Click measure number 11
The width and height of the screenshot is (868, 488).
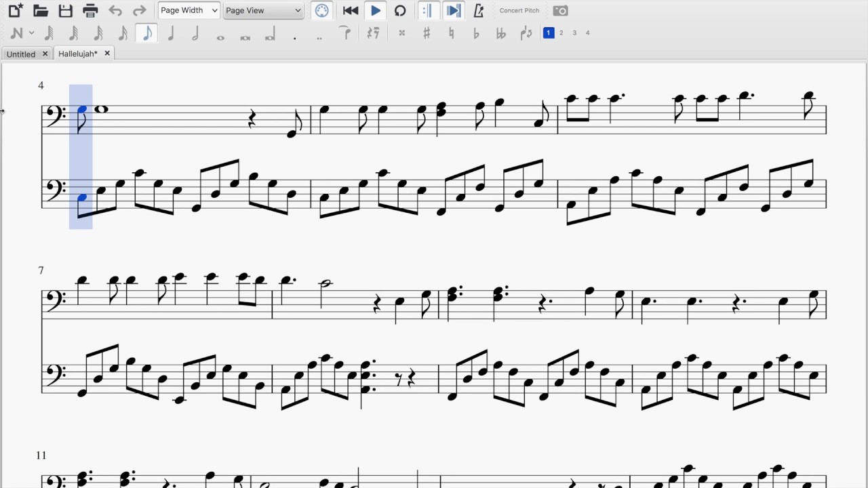point(41,455)
